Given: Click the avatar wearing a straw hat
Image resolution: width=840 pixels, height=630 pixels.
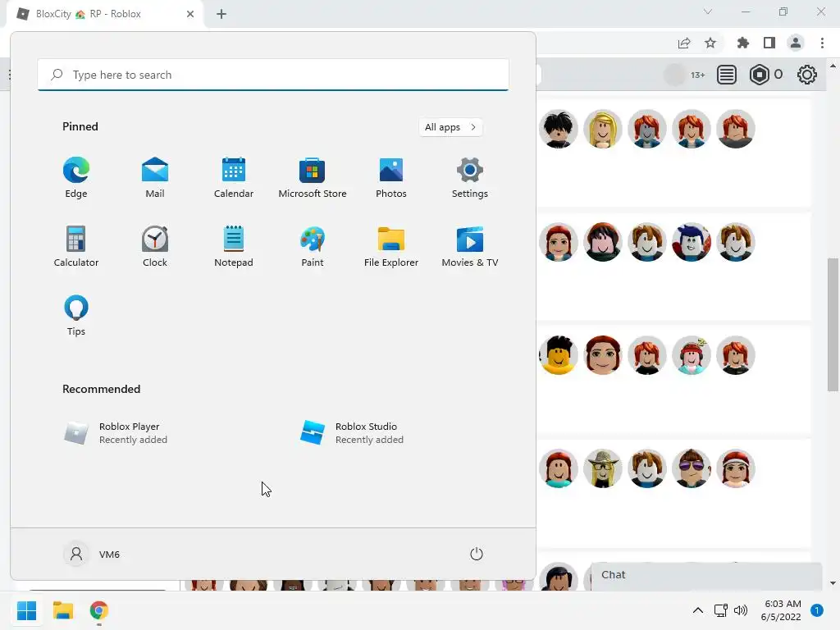Looking at the screenshot, I should pyautogui.click(x=603, y=468).
